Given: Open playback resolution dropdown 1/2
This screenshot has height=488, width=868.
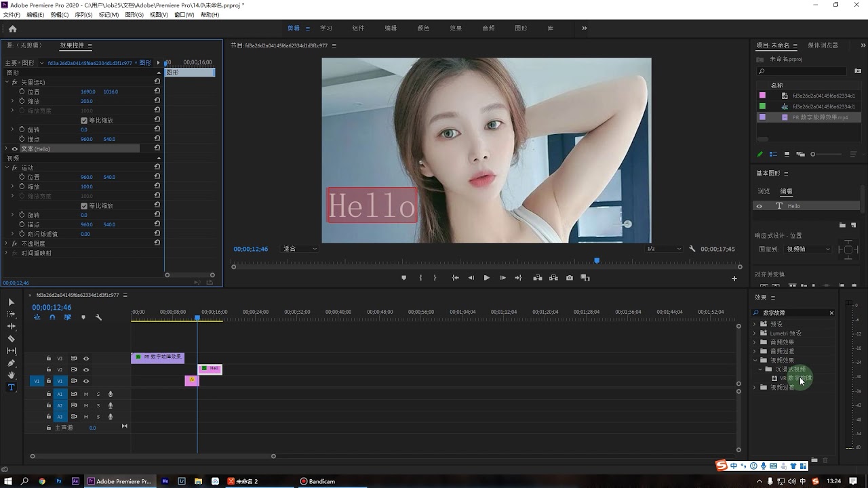Looking at the screenshot, I should [663, 249].
